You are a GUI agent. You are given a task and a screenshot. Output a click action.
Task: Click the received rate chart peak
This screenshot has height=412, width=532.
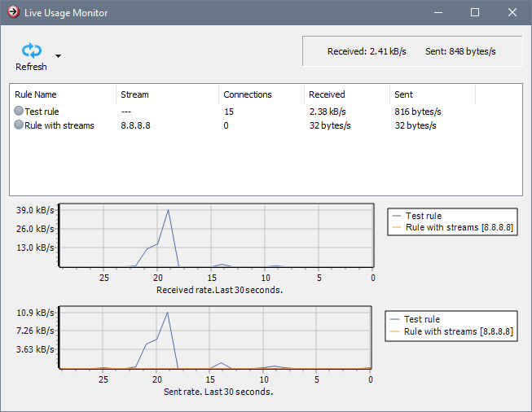click(x=168, y=210)
